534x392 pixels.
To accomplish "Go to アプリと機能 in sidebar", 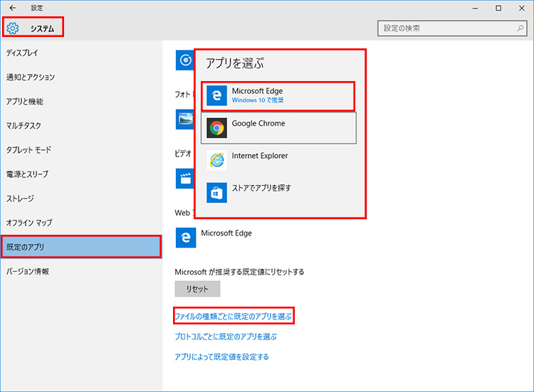I will click(x=25, y=102).
